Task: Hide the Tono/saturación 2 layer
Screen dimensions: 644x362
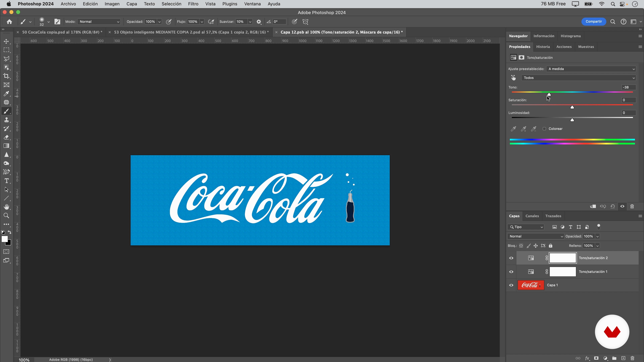Action: point(511,258)
